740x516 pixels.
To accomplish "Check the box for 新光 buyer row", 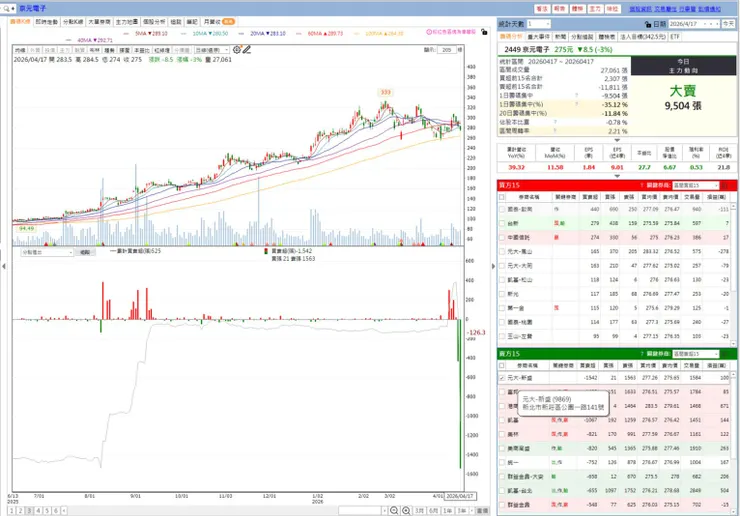I will click(502, 294).
